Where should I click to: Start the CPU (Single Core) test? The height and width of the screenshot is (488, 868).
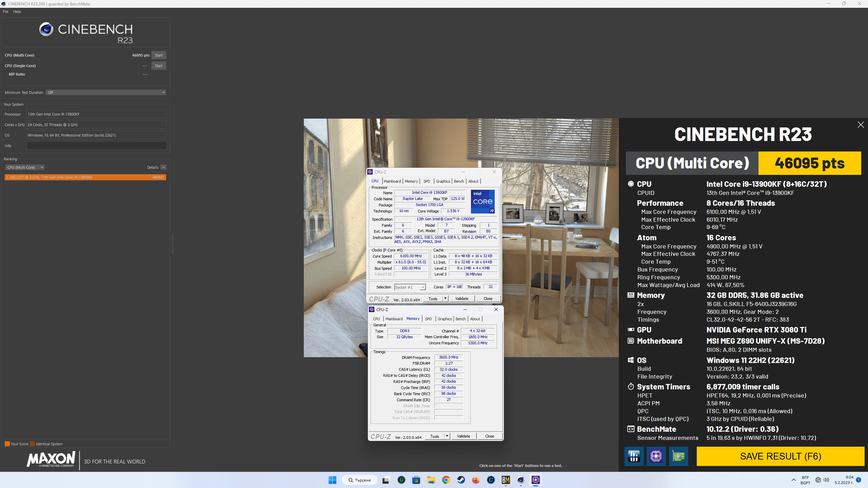(158, 66)
